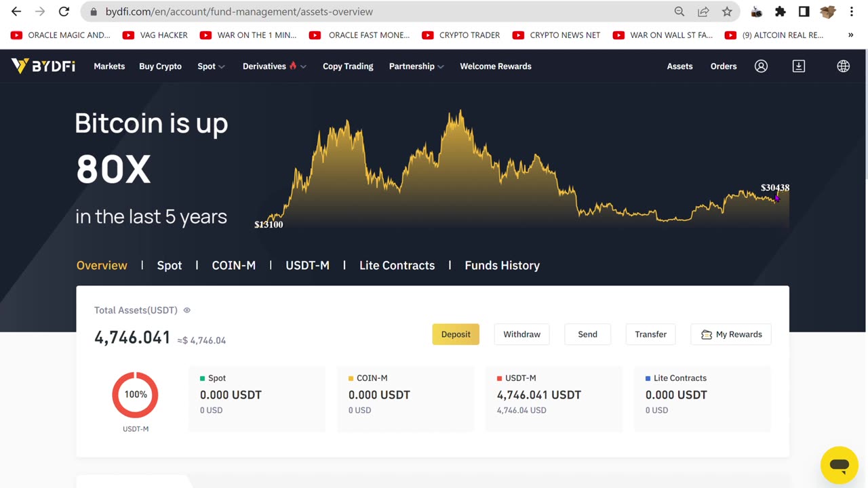Open the ORACLE FAST MONE... bookmark
This screenshot has width=868, height=488.
pyautogui.click(x=359, y=35)
